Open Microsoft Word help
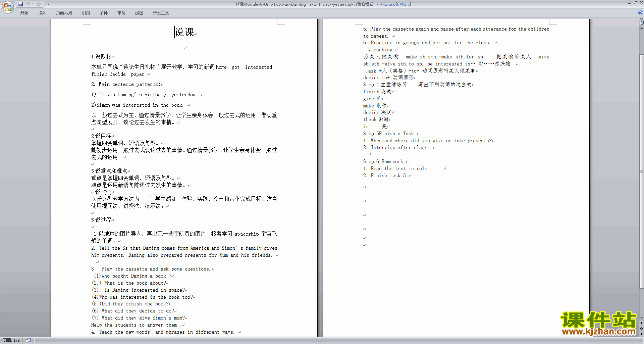The height and width of the screenshot is (344, 644). pos(641,13)
